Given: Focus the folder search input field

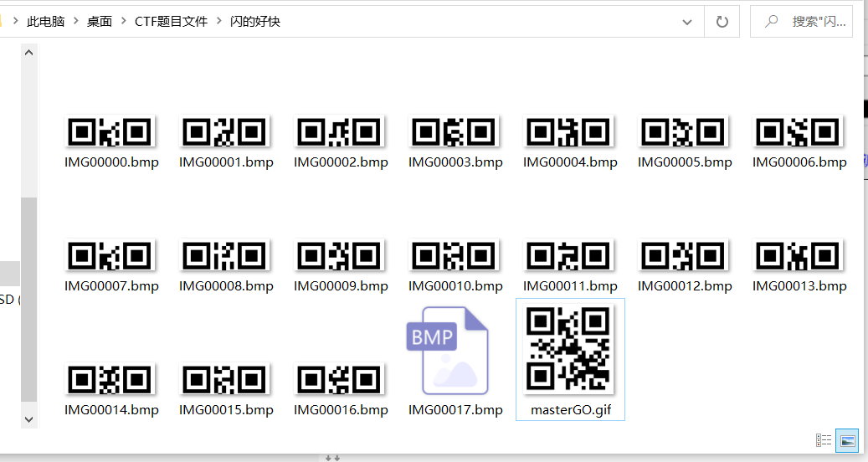Looking at the screenshot, I should pos(802,22).
